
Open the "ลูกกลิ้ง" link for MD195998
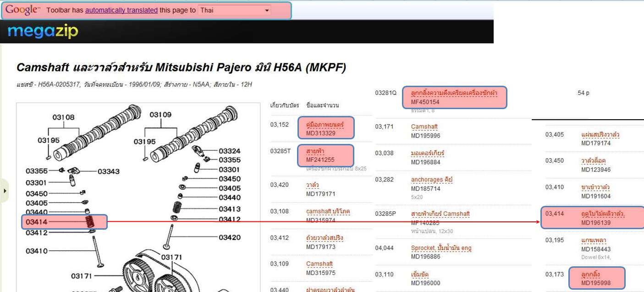pos(590,274)
